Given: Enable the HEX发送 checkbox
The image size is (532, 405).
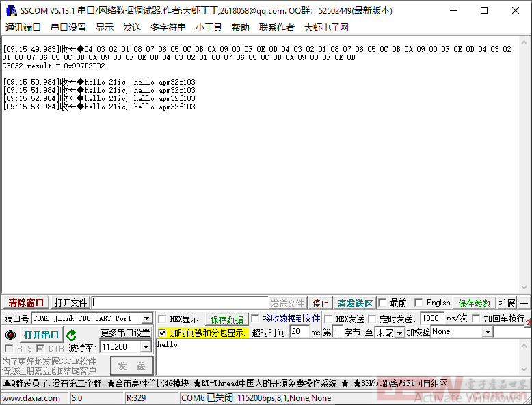Looking at the screenshot, I should click(328, 319).
